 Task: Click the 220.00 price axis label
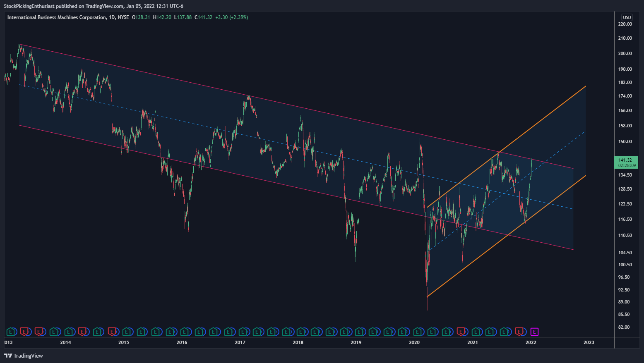[x=625, y=24]
